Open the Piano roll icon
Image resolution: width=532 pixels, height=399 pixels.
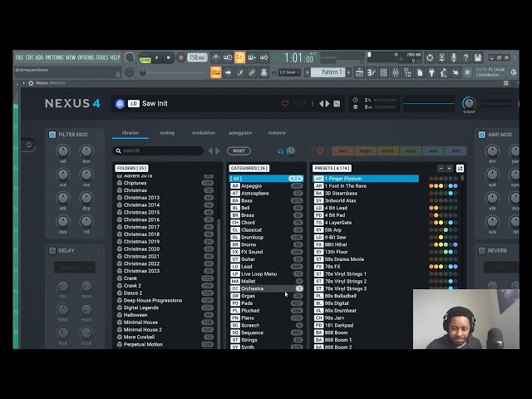coord(372,72)
